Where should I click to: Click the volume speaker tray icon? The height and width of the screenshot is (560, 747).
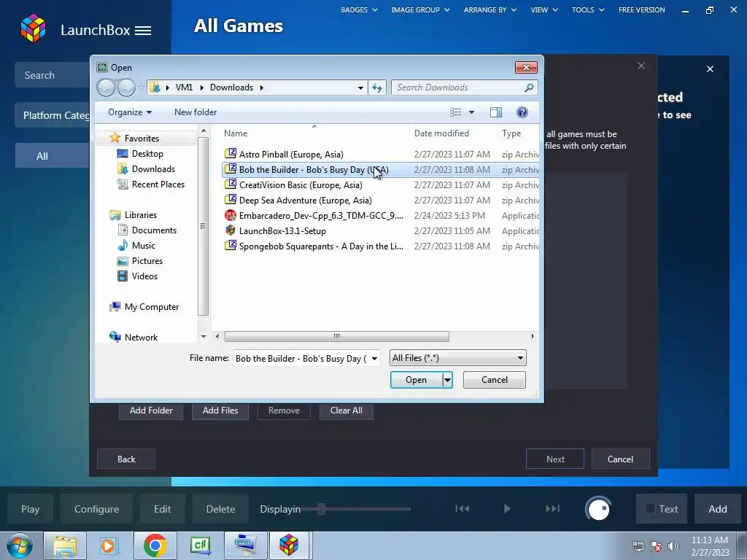673,546
